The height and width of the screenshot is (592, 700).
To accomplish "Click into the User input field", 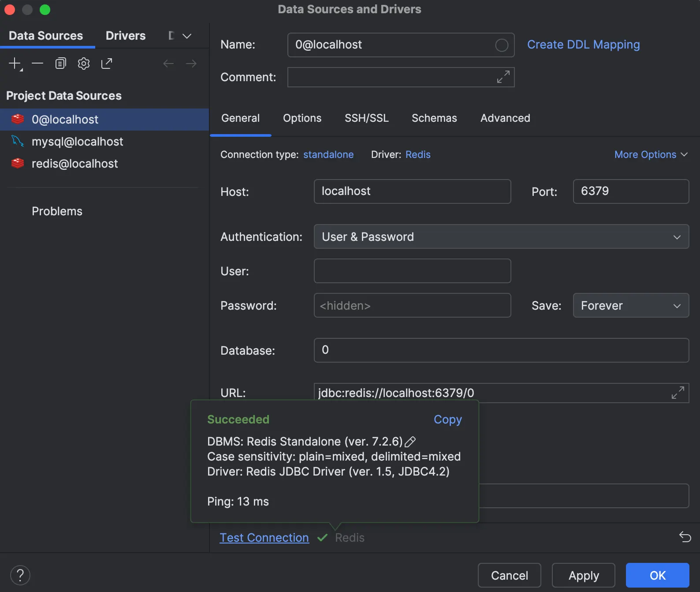I will pyautogui.click(x=412, y=271).
